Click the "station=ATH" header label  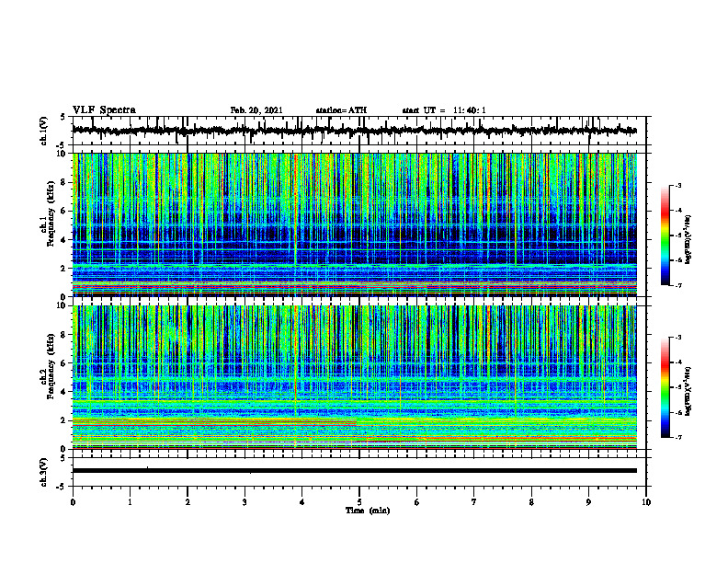tap(341, 110)
